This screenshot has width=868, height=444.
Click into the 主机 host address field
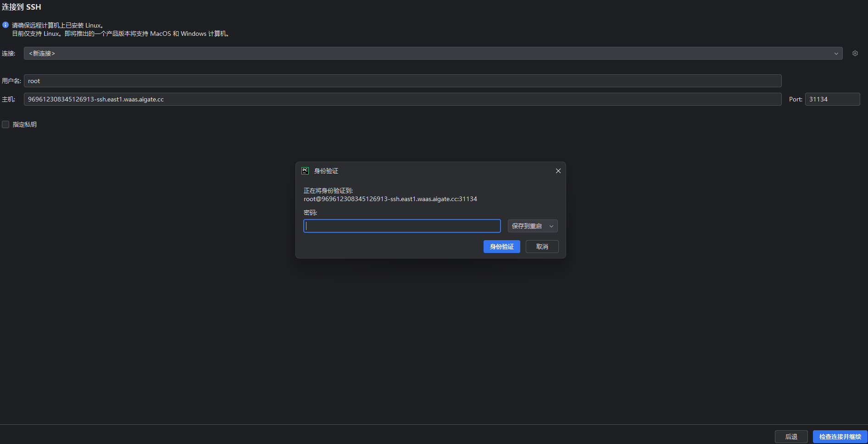pos(402,99)
